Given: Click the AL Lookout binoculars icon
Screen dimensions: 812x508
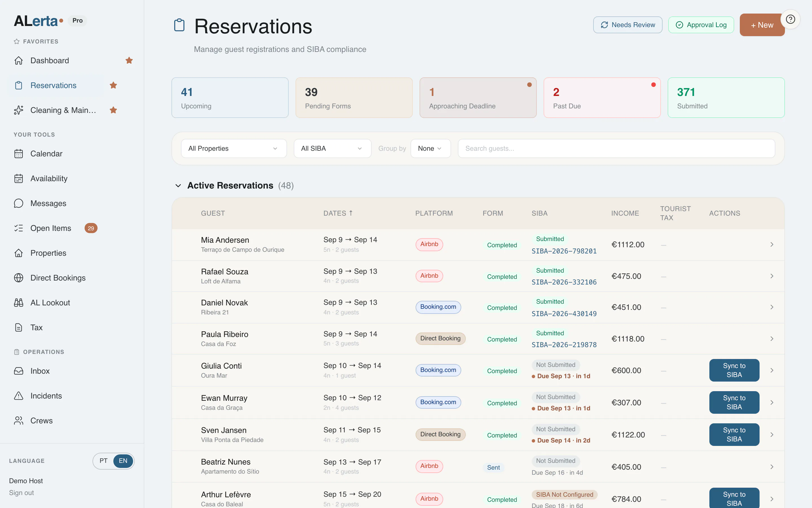Looking at the screenshot, I should click(x=19, y=303).
